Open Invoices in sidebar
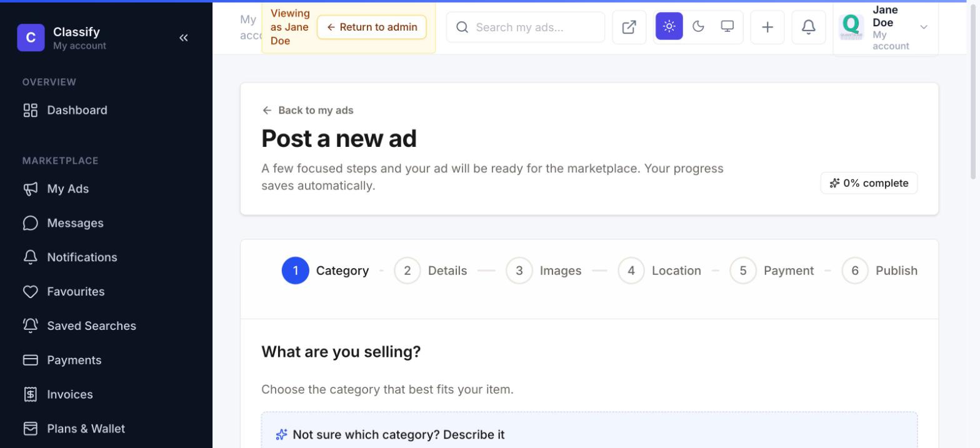The height and width of the screenshot is (448, 980). coord(106,395)
